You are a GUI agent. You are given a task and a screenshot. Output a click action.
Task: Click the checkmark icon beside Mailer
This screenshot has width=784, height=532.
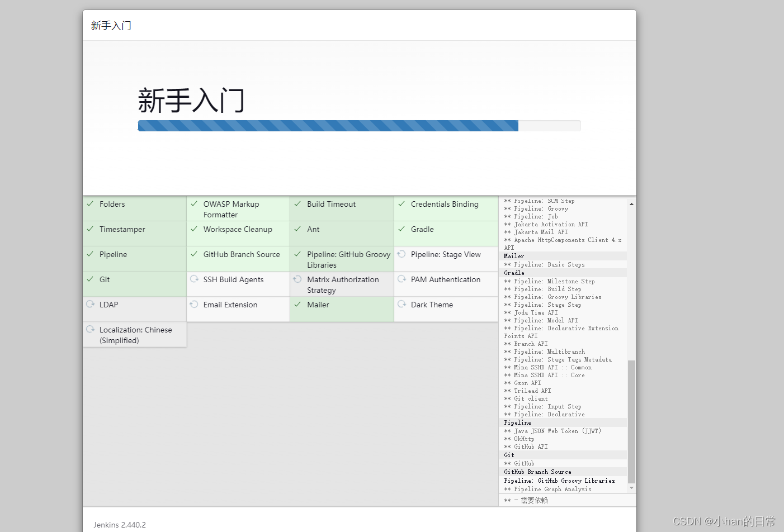tap(297, 305)
